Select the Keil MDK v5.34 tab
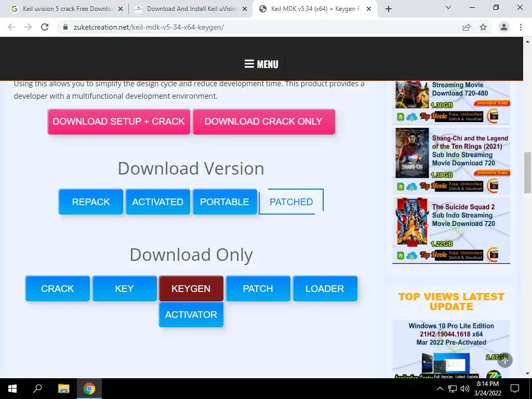532x399 pixels. click(x=315, y=9)
